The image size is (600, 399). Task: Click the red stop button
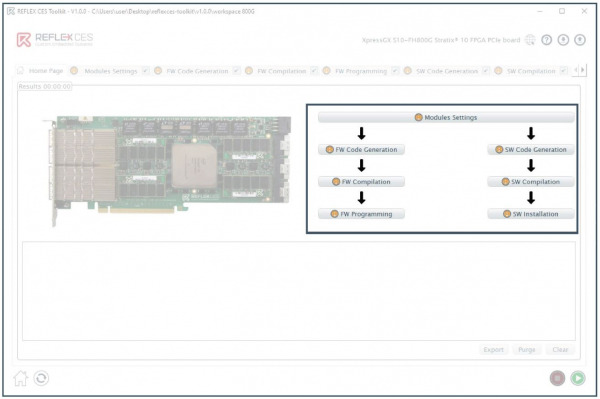558,378
